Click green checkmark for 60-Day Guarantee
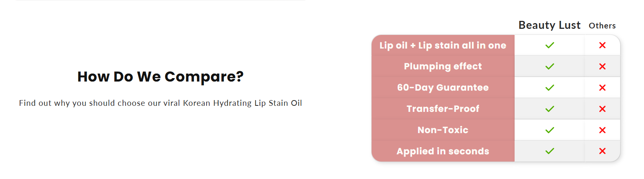 549,88
